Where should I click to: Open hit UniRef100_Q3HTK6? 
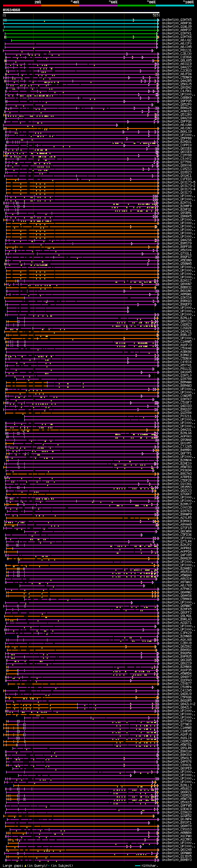(x=177, y=37)
